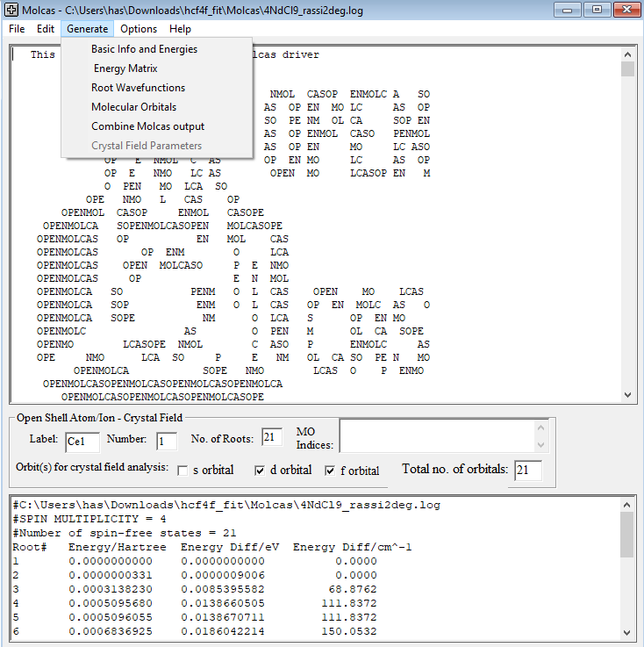
Task: Click up arrow in MO Indices box
Action: (x=541, y=428)
